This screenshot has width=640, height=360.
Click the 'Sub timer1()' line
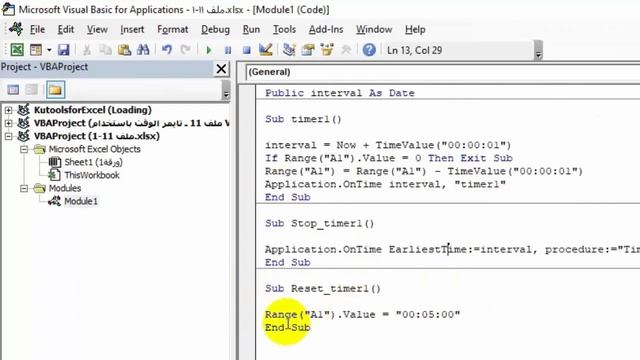click(x=303, y=119)
